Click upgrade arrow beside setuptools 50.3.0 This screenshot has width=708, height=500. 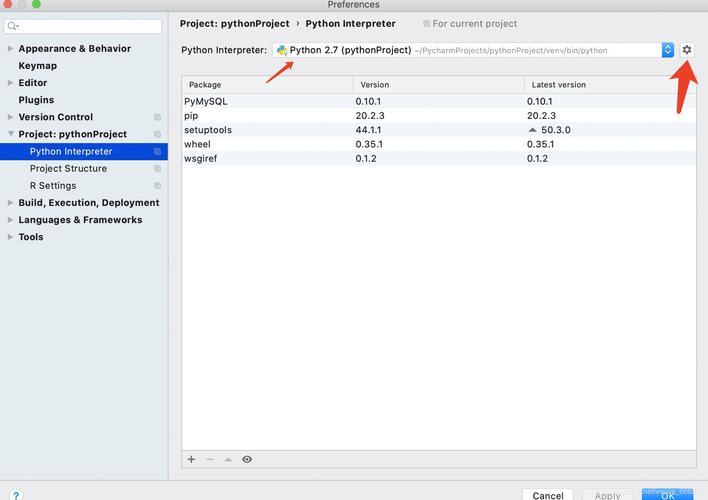click(533, 130)
